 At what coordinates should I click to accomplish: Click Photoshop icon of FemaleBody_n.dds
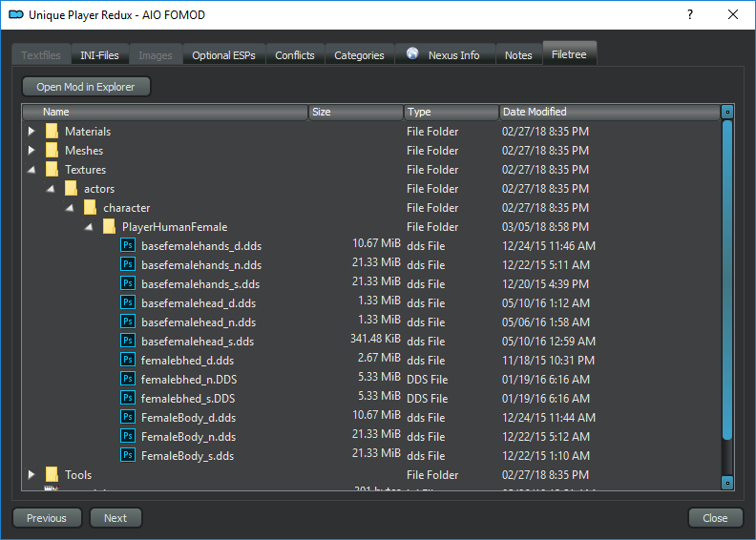coord(128,436)
